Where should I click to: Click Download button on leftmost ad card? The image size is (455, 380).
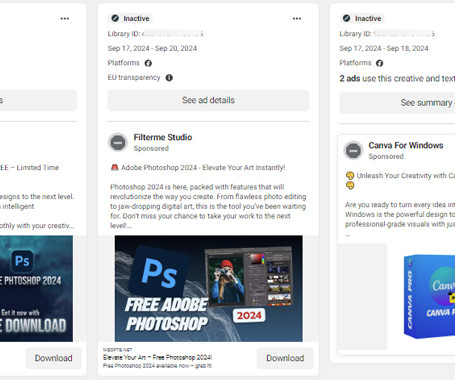53,358
